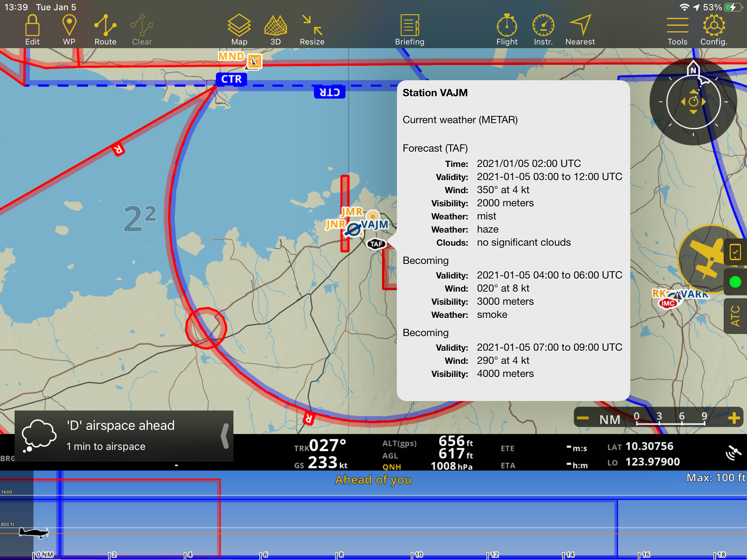Toggle the checklist clipboard side tab
The image size is (747, 560).
[735, 252]
